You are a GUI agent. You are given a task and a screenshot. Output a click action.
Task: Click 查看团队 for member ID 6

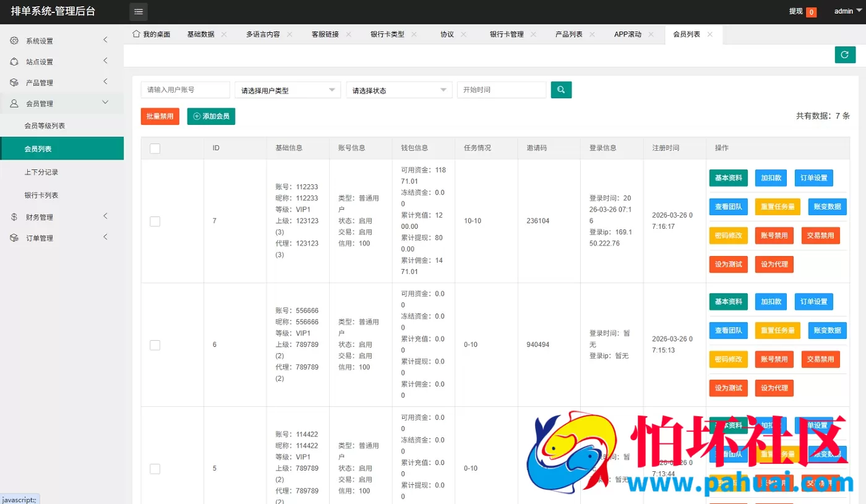(729, 330)
